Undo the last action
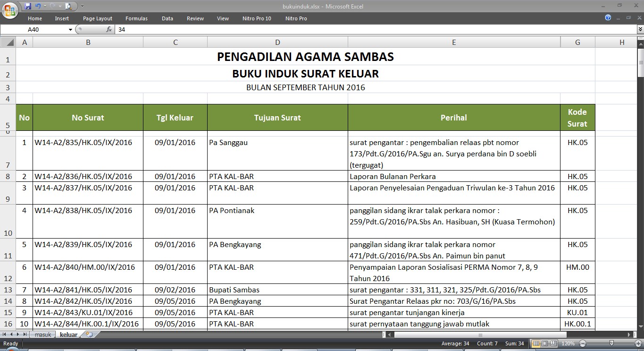Screen dimensions: 644x351 click(38, 7)
